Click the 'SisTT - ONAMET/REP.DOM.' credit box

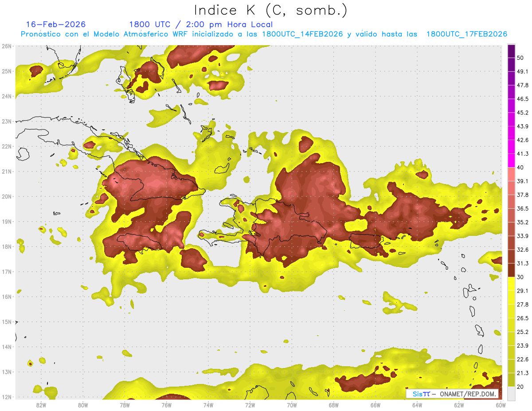(x=452, y=394)
